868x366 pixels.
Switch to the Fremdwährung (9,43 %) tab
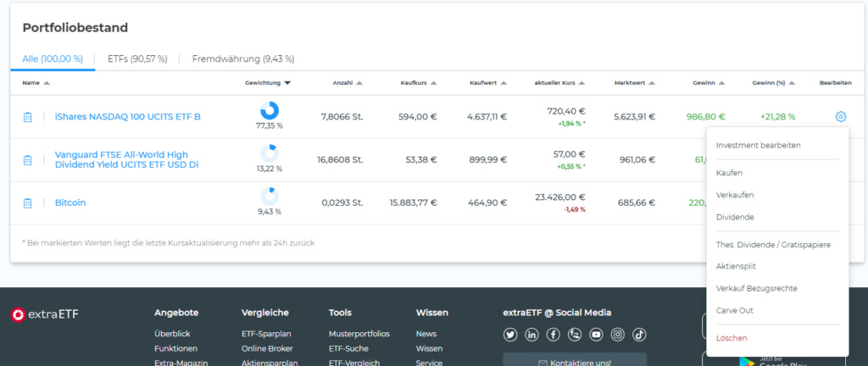243,58
